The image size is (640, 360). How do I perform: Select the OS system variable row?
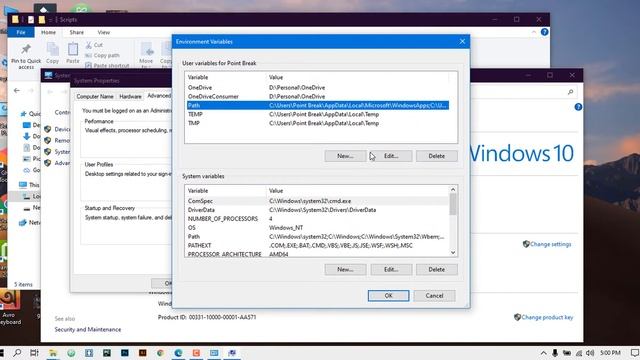click(318, 228)
